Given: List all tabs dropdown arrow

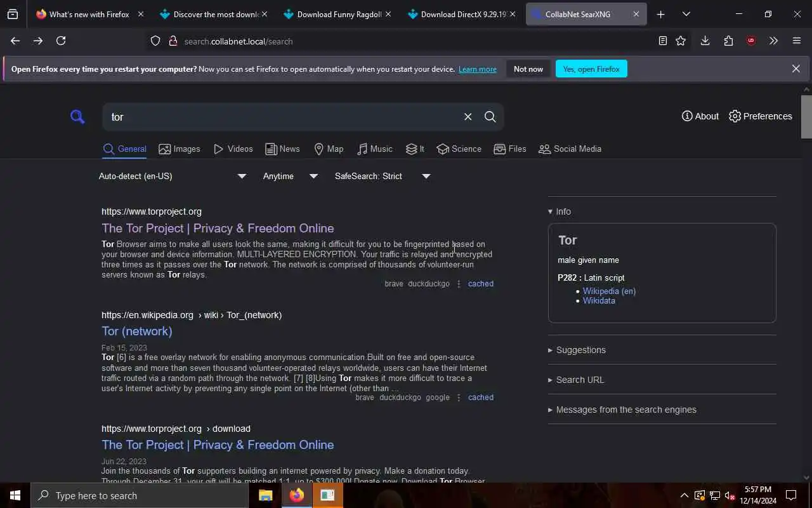Looking at the screenshot, I should (686, 14).
